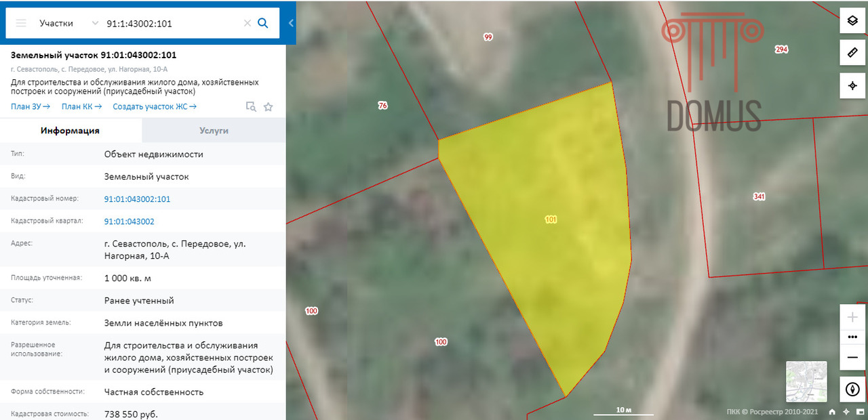Select the ruler measurement tool
This screenshot has height=420, width=868.
point(852,53)
